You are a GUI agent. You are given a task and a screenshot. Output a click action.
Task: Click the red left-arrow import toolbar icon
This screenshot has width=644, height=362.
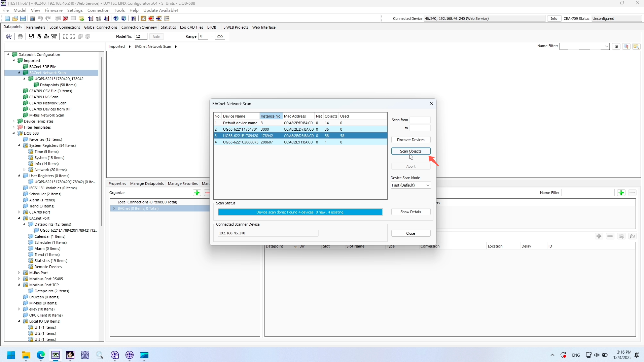point(151,19)
